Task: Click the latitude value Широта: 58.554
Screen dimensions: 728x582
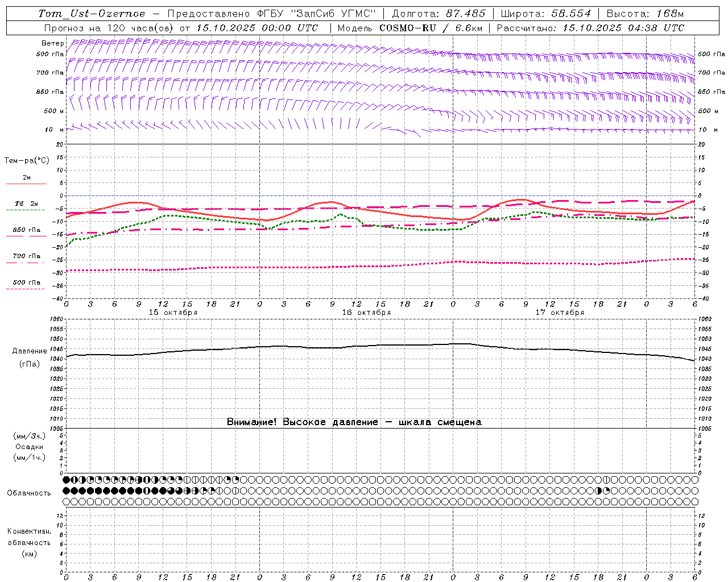Action: [545, 14]
